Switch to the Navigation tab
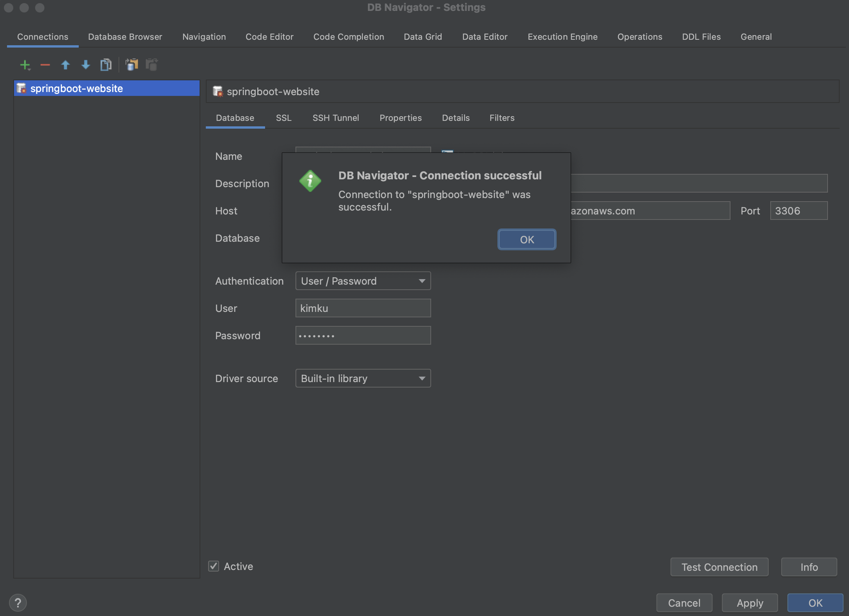This screenshot has width=849, height=616. click(x=204, y=37)
